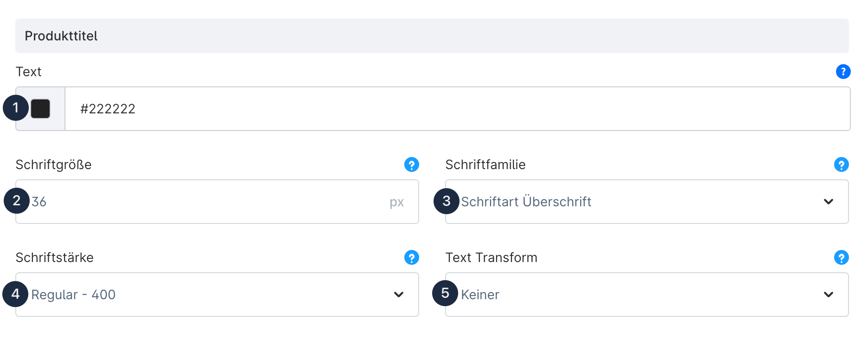Click the help icon beside the Text label
Image resolution: width=868 pixels, height=341 pixels.
(x=843, y=72)
